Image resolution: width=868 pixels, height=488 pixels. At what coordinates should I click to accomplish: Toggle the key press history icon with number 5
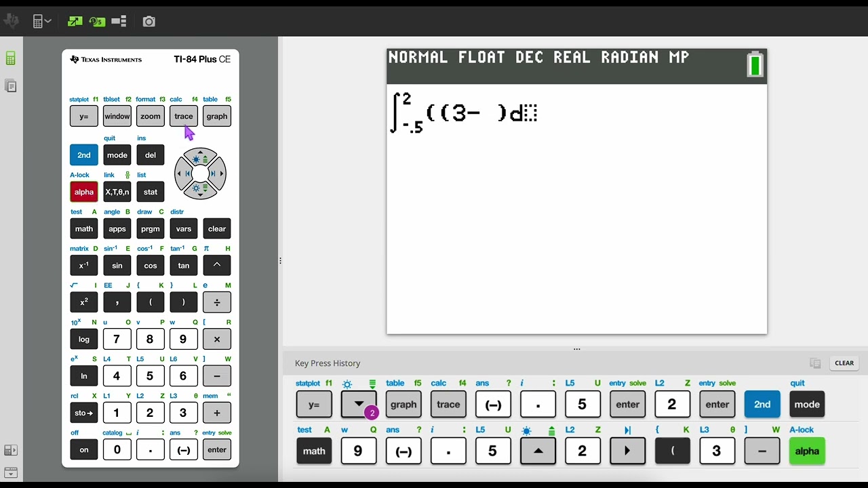[x=97, y=22]
